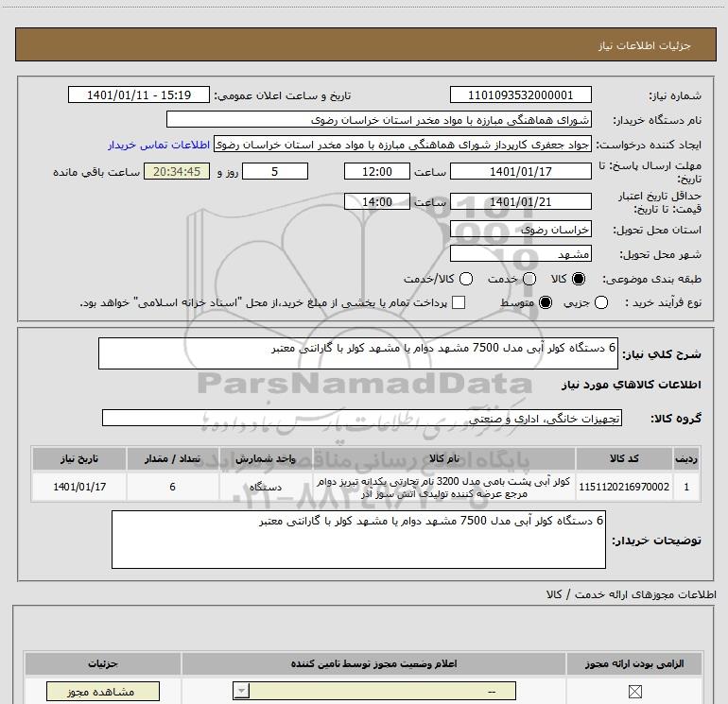
Task: Click delivery city field مشهد
Action: click(520, 253)
